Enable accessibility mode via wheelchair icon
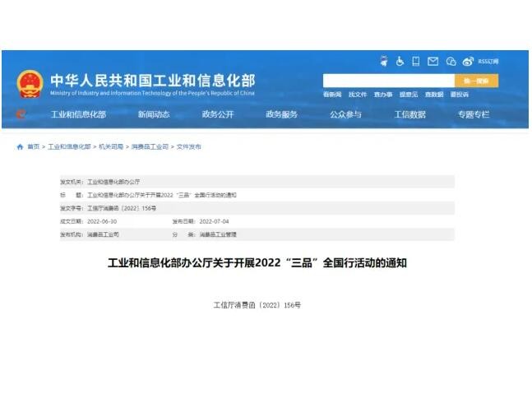The width and height of the screenshot is (532, 417). [x=400, y=62]
